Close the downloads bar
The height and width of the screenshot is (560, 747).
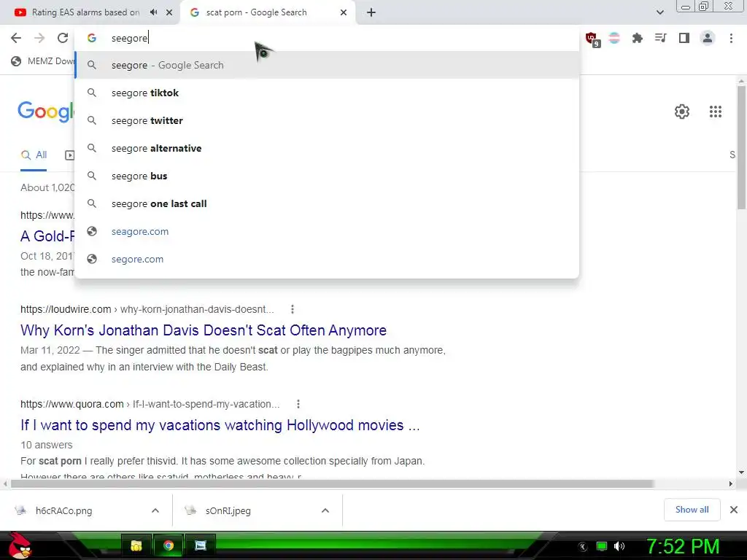[734, 510]
